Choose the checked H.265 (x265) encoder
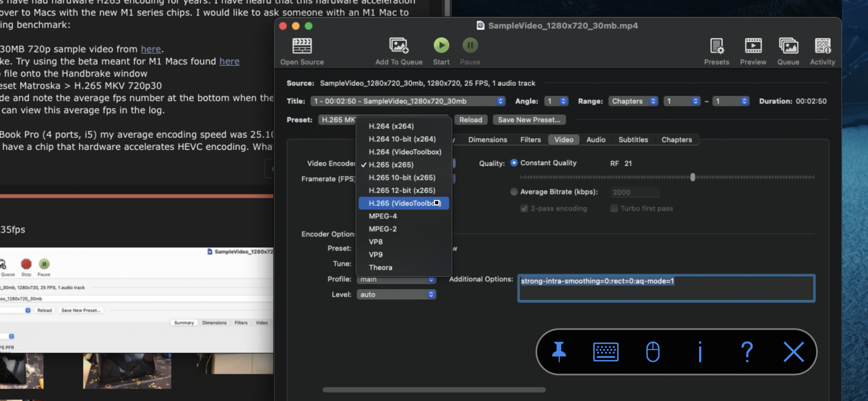The height and width of the screenshot is (401, 868). (x=404, y=165)
